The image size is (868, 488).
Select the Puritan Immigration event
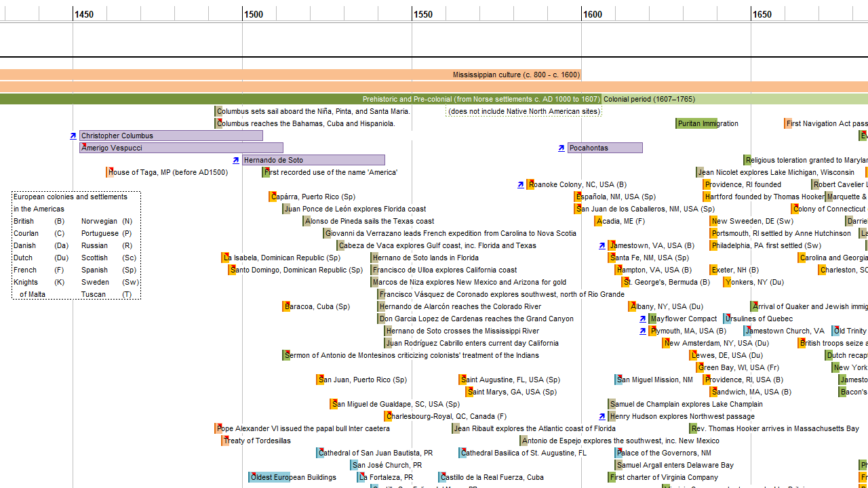(707, 123)
